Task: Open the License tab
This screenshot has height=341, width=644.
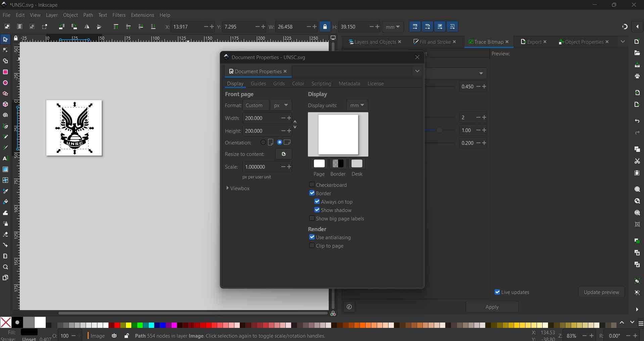Action: [376, 84]
